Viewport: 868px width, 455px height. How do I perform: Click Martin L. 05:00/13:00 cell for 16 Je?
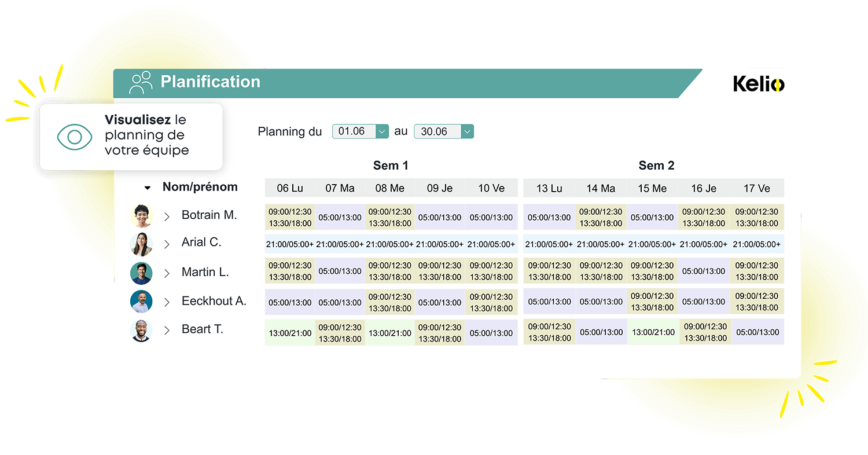704,271
